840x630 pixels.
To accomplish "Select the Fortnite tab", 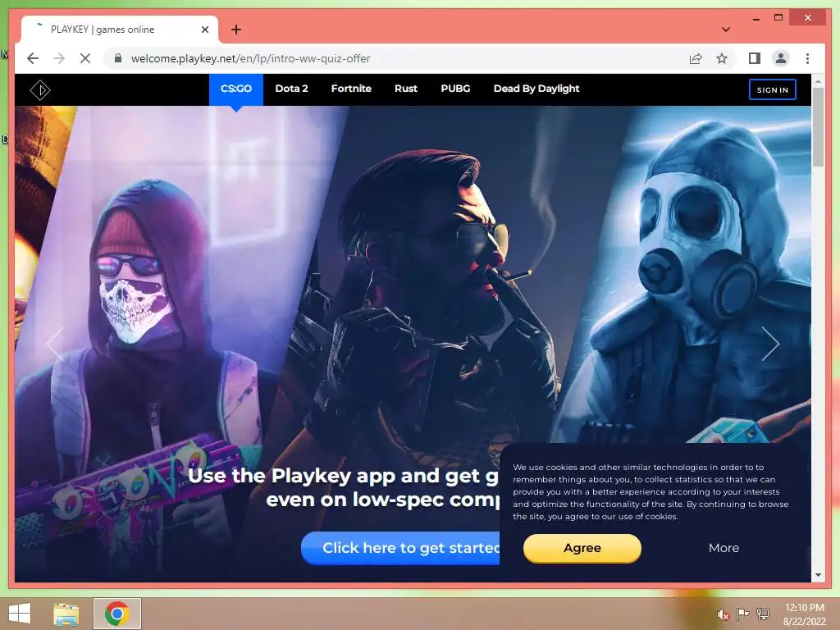I will 351,89.
